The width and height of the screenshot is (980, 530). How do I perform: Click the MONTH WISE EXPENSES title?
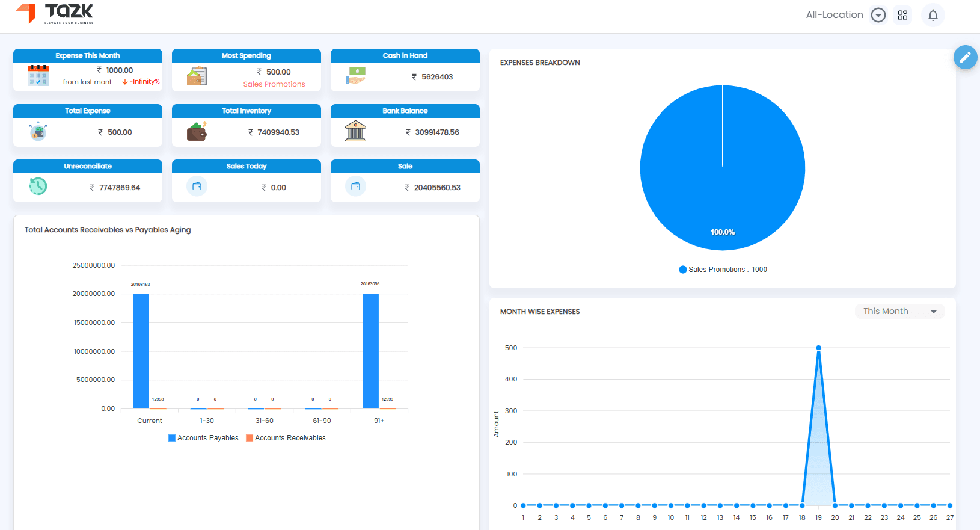(x=540, y=312)
